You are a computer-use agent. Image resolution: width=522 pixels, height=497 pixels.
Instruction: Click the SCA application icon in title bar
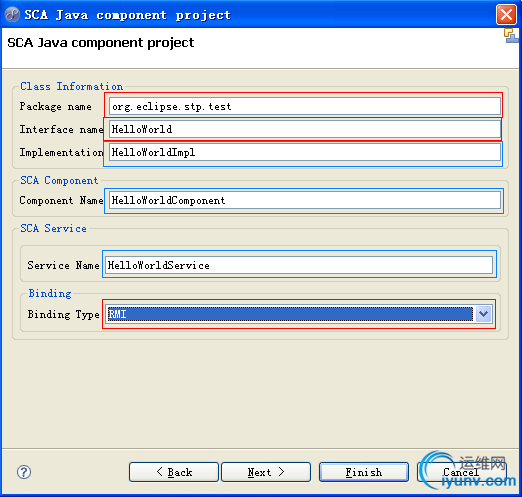pyautogui.click(x=12, y=15)
